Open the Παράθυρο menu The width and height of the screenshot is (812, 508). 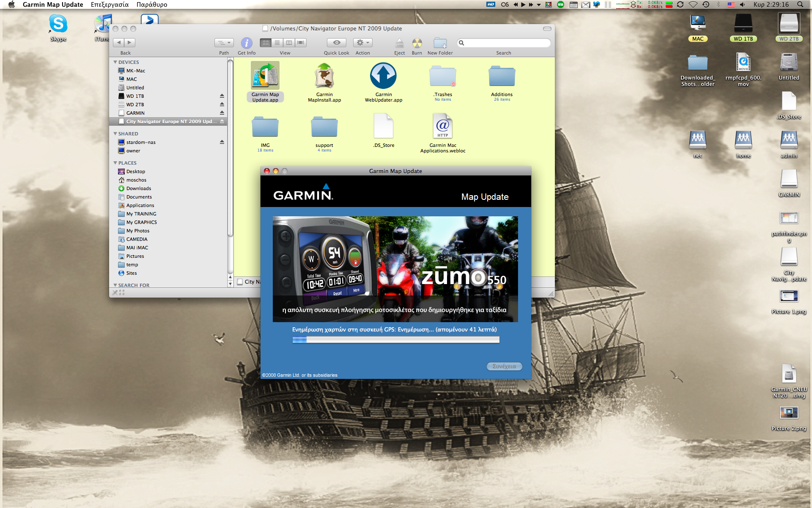(152, 5)
